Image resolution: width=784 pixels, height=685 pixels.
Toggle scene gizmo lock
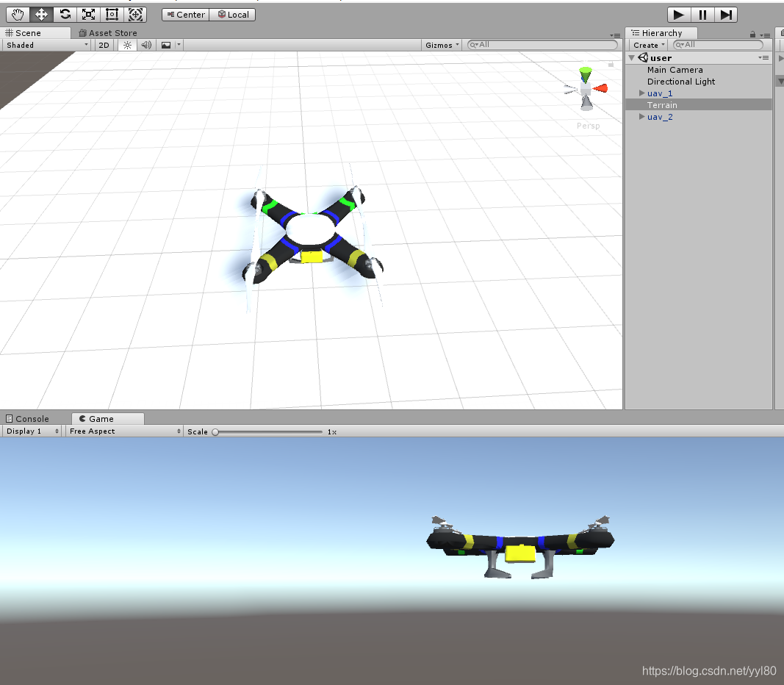611,65
